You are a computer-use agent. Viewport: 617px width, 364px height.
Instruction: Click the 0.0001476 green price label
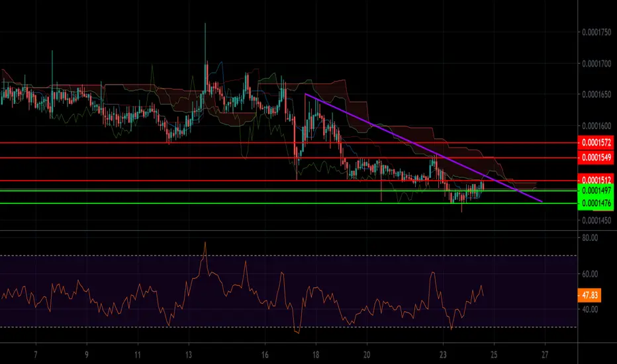[x=596, y=203]
